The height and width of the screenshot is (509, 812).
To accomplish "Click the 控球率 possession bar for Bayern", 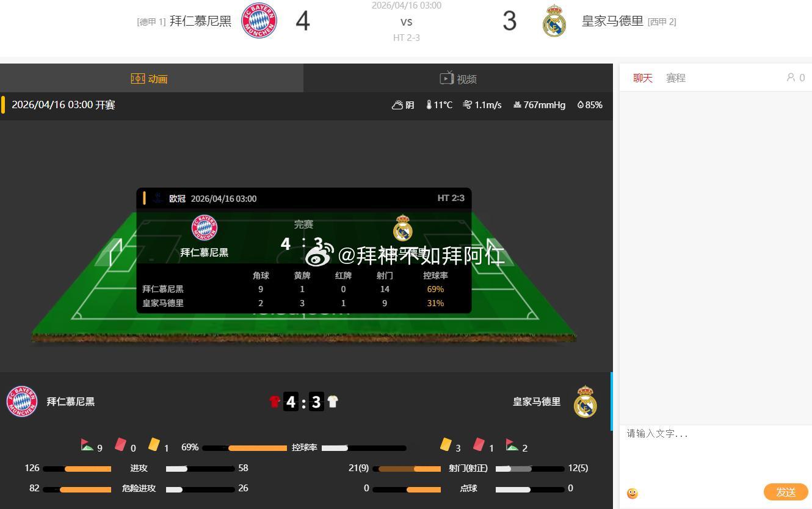I will (x=245, y=448).
